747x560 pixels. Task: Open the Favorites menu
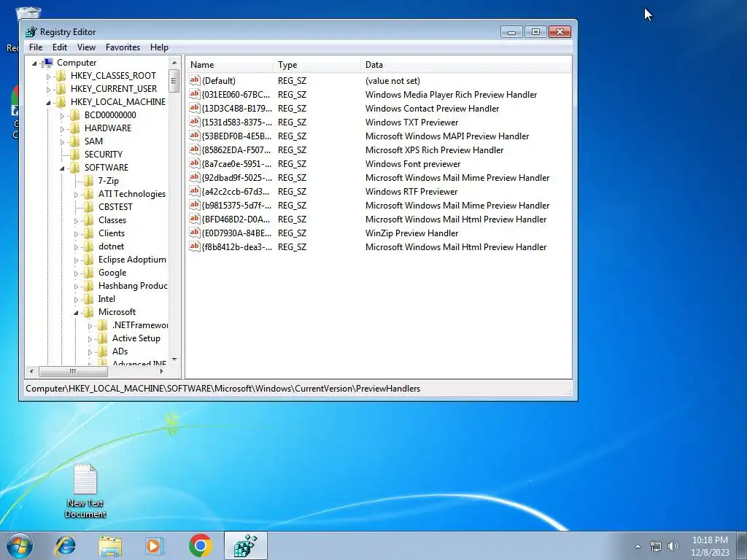point(123,47)
